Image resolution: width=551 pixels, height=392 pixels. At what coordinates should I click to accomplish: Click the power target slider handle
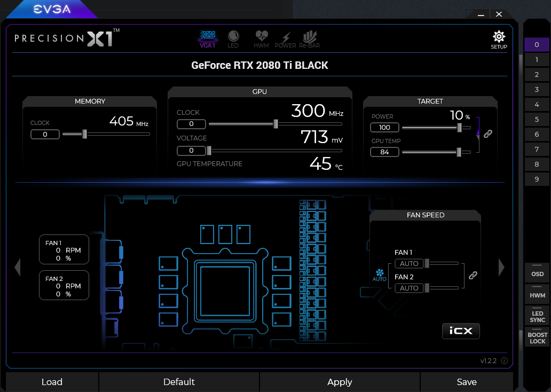coord(459,128)
